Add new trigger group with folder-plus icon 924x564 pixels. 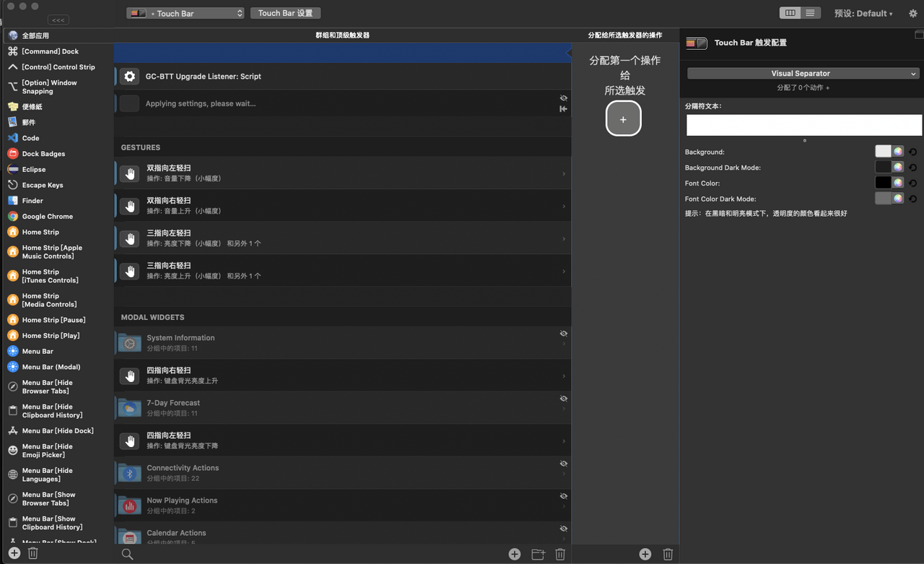pyautogui.click(x=538, y=554)
